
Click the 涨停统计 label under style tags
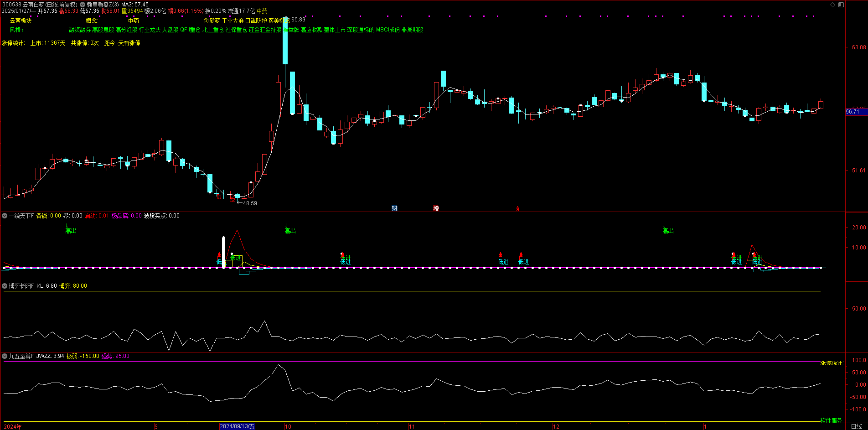[13, 43]
